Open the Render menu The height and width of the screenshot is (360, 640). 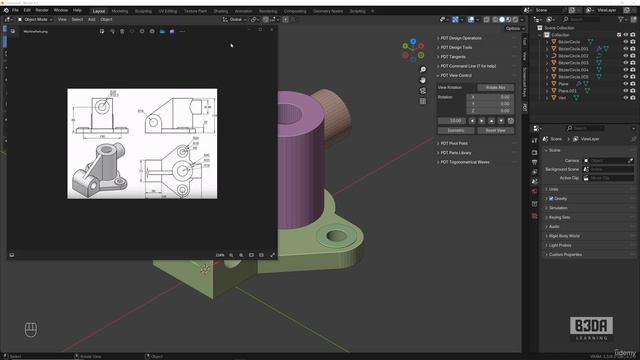42,10
